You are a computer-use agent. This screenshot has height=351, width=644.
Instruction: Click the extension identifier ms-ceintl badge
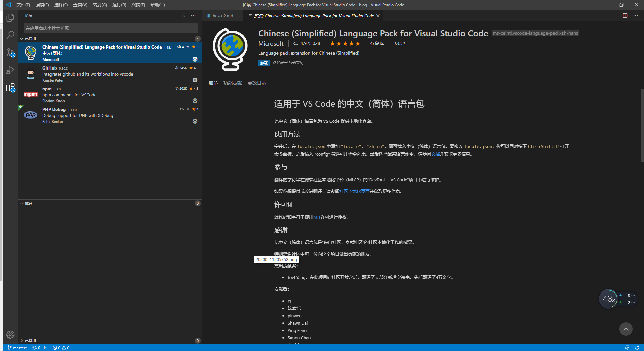(x=535, y=33)
